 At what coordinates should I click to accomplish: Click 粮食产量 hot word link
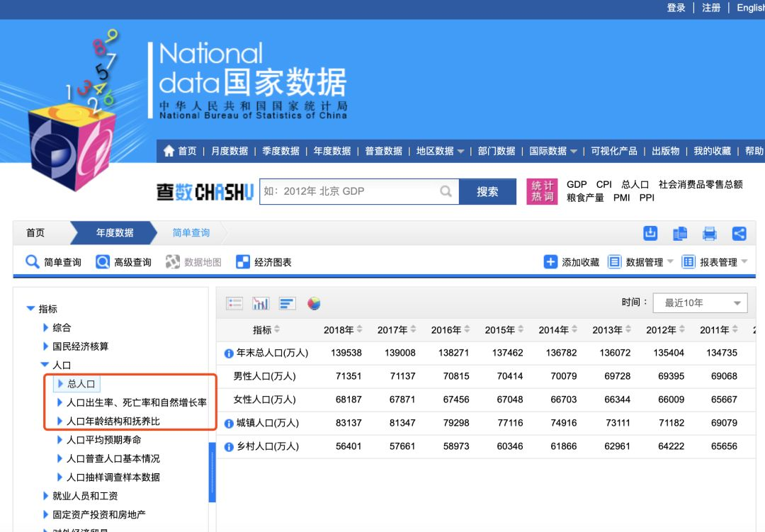585,198
